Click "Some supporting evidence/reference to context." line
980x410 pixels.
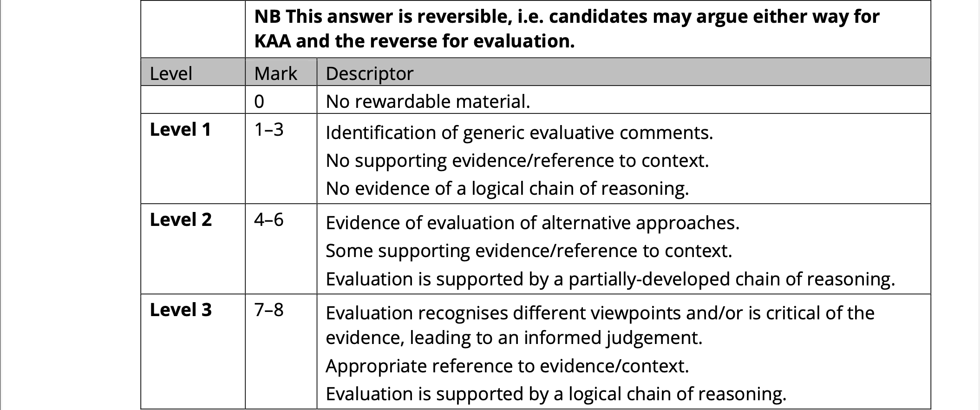pyautogui.click(x=529, y=251)
